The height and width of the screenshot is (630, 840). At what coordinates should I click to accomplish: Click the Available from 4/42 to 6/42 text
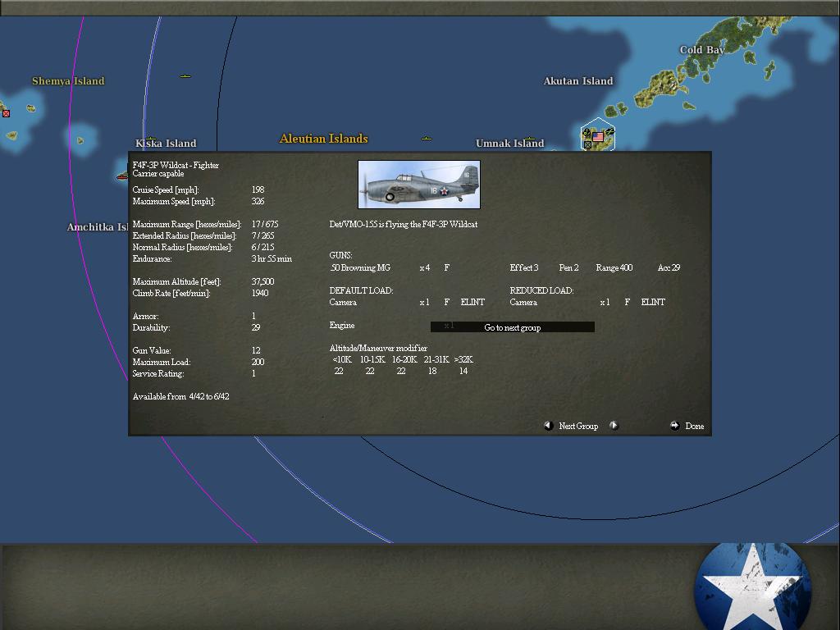[180, 396]
